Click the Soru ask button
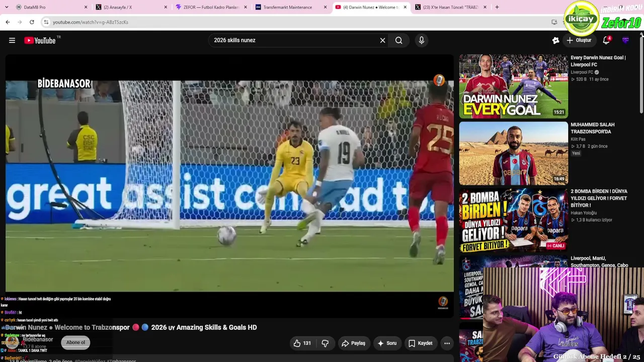Viewport: 644px width, 362px height. coord(386,343)
